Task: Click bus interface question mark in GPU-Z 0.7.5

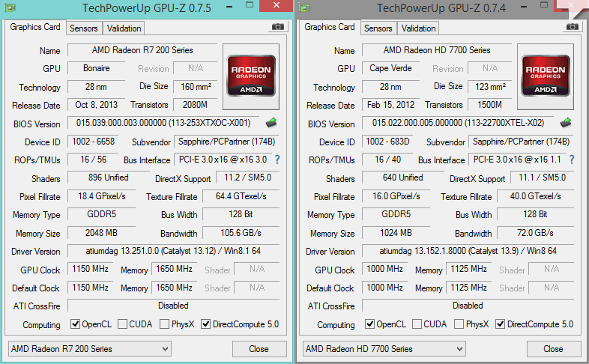Action: [277, 160]
